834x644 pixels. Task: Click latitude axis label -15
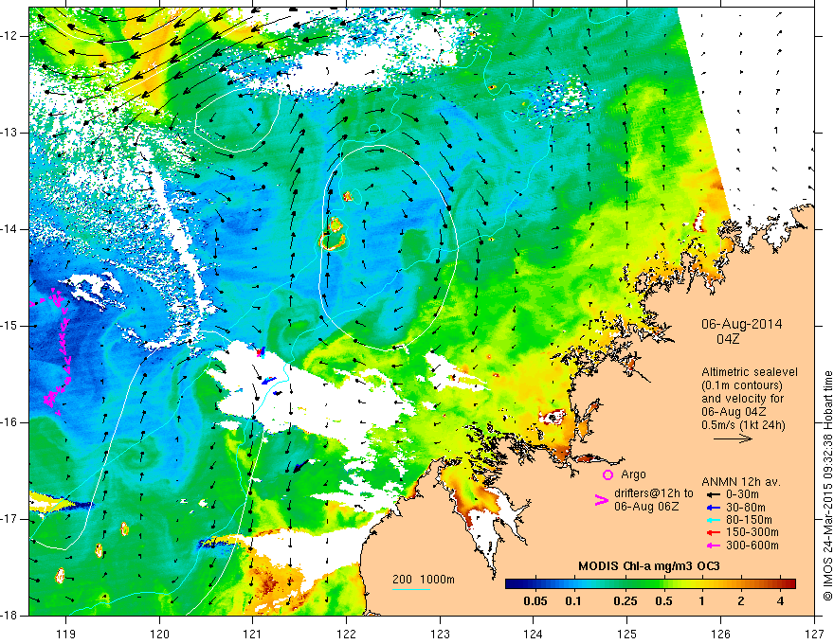pyautogui.click(x=10, y=326)
